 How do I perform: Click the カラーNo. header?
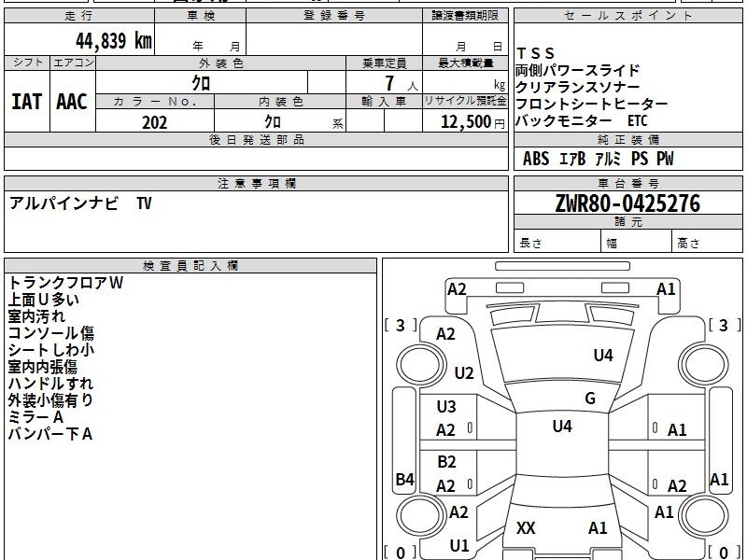click(155, 102)
